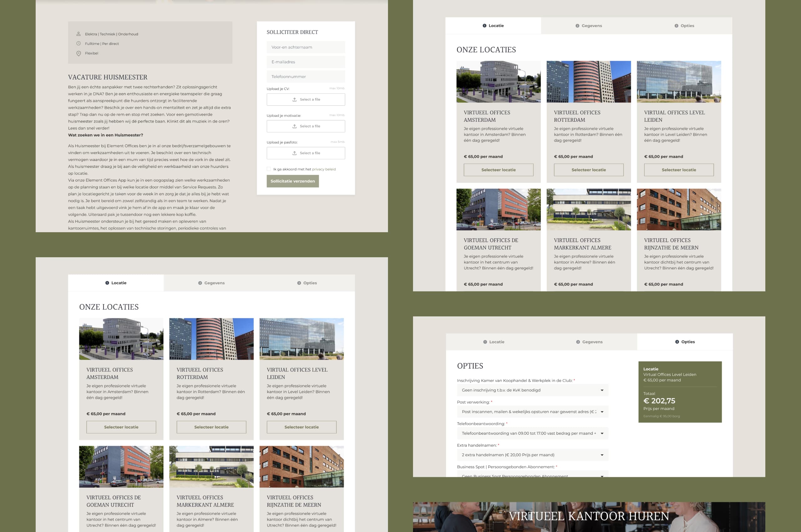801x532 pixels.
Task: Click the location pin icon beside Flexibel
Action: tap(78, 53)
